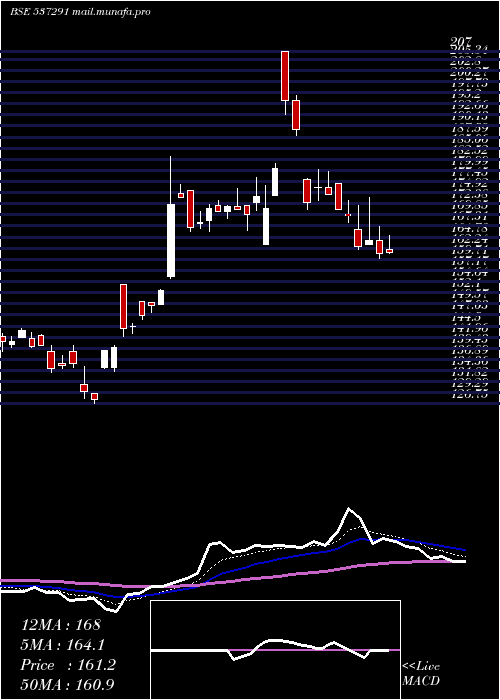
Task: Click the BSE 537291 mail.munafa.pro header text
Action: coord(80,12)
